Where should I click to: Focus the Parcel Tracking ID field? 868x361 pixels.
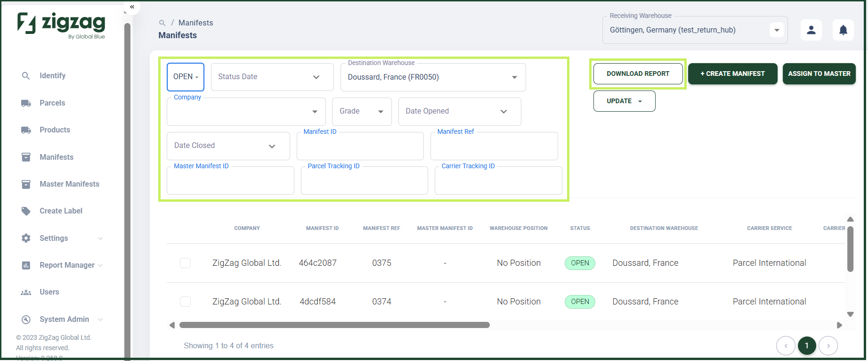click(364, 180)
